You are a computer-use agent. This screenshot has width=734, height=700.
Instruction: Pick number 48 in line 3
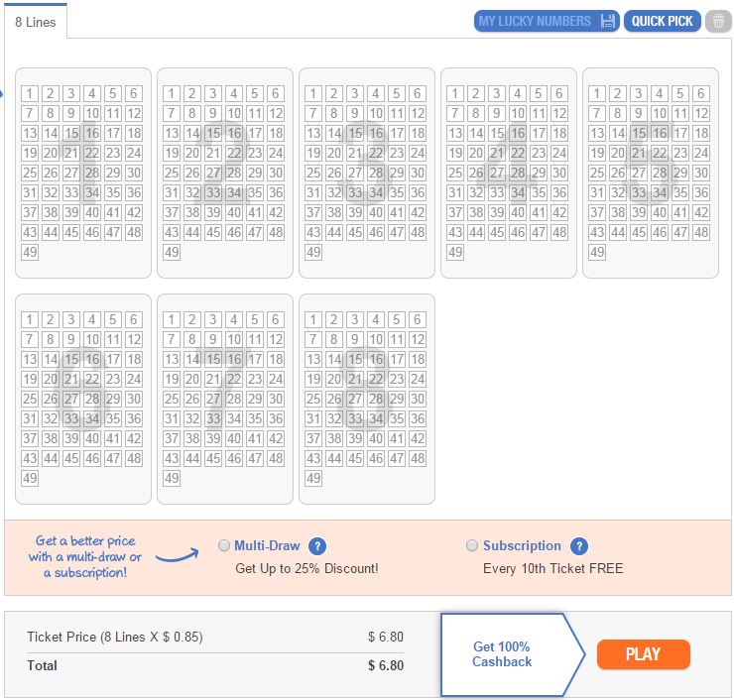point(418,232)
